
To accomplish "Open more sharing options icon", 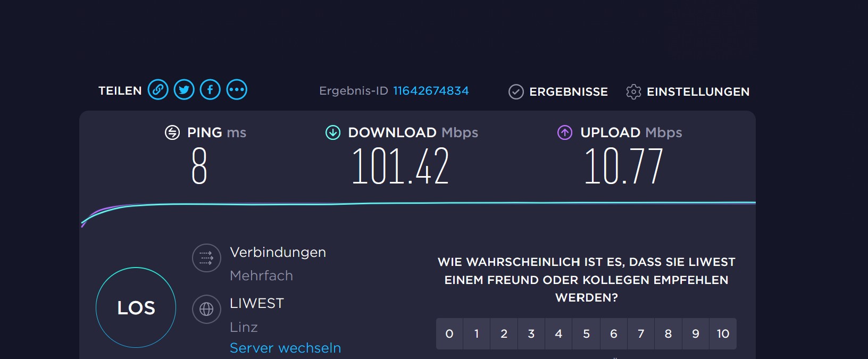I will 237,90.
